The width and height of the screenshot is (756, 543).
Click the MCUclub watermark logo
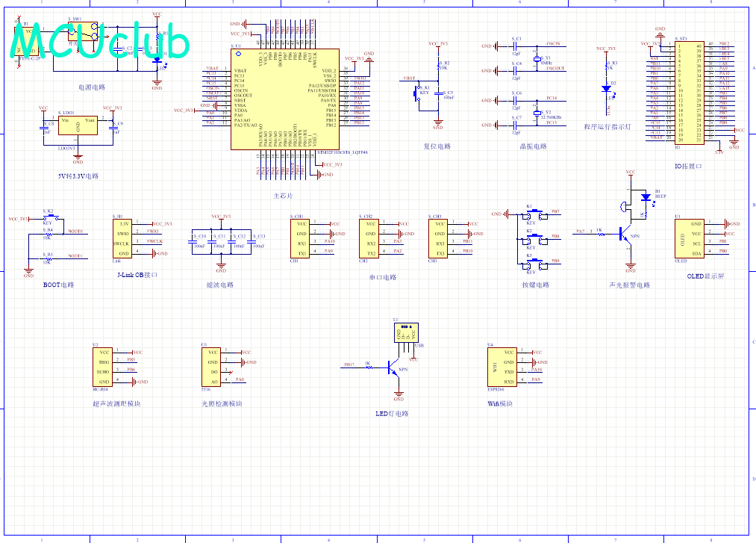click(x=99, y=40)
